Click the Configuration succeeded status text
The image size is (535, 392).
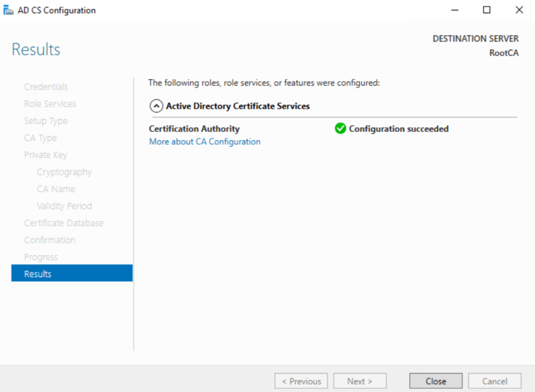pos(399,129)
